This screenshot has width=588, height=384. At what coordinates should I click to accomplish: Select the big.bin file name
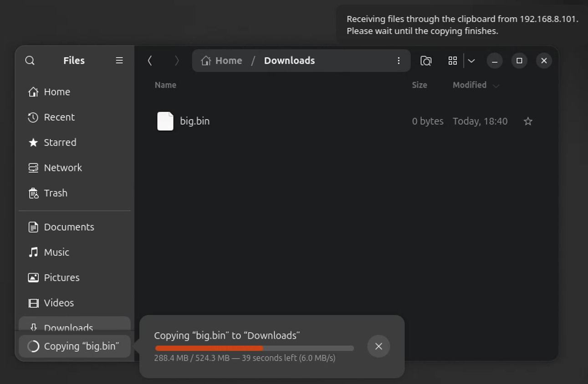tap(194, 121)
